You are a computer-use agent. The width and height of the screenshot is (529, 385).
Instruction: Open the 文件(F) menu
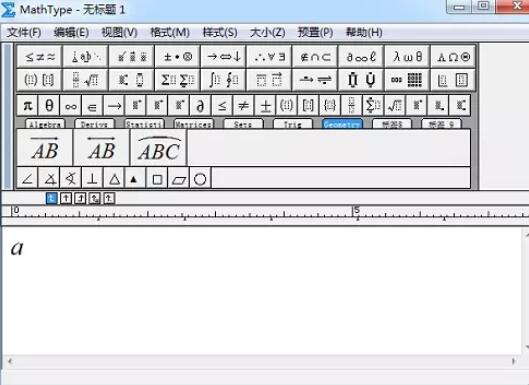coord(24,32)
